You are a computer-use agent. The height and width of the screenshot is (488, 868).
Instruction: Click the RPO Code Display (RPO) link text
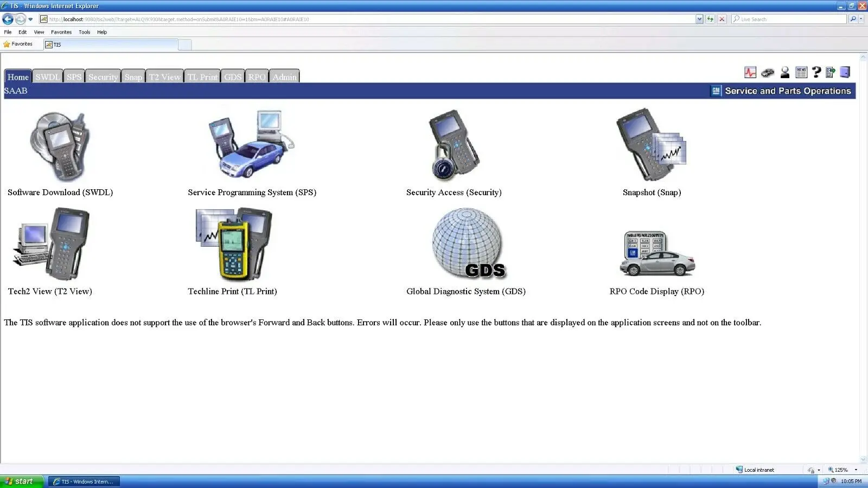[657, 291]
